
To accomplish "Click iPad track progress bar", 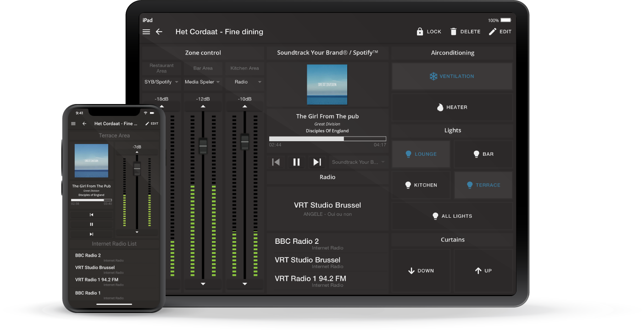I will click(x=328, y=138).
